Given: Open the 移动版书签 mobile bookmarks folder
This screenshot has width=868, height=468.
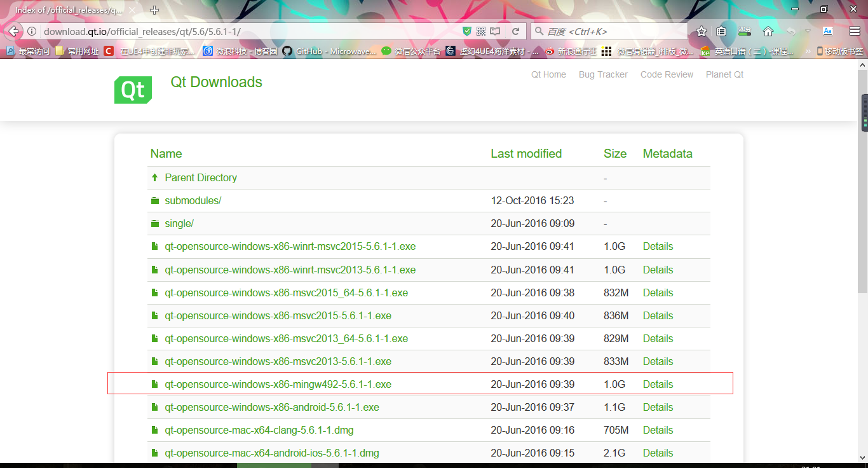Looking at the screenshot, I should (839, 51).
